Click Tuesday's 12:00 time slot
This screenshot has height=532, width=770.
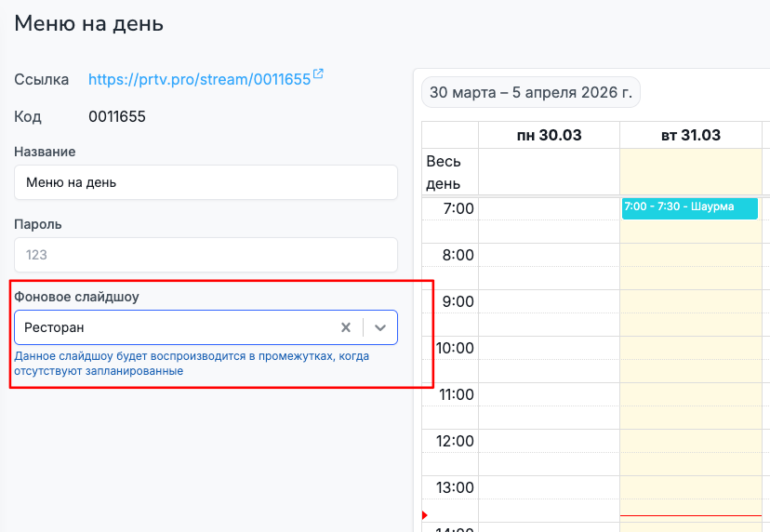690,441
